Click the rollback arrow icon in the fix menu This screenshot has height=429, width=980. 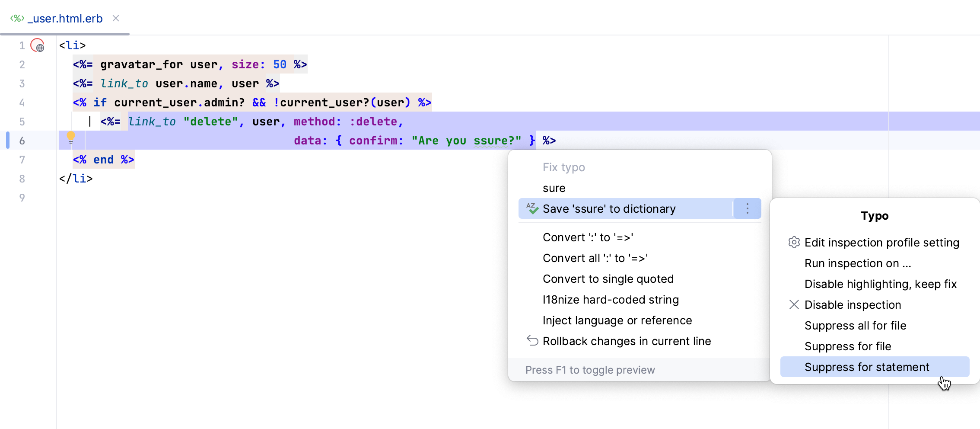tap(532, 341)
